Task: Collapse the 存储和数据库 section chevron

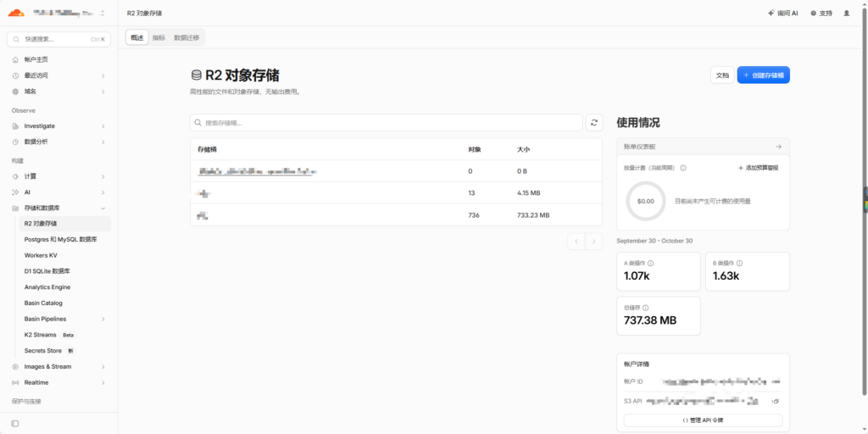Action: [x=103, y=209]
